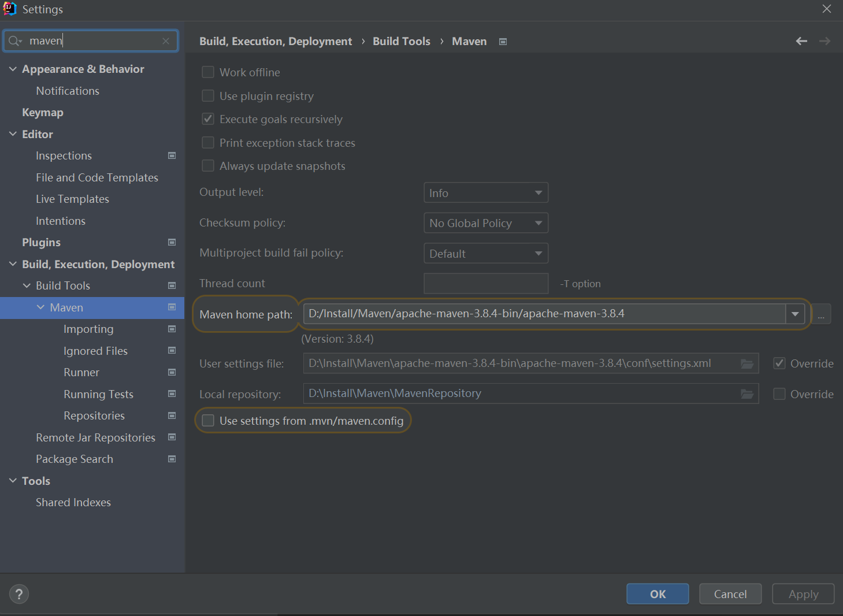Clear the maven search text

tap(166, 41)
